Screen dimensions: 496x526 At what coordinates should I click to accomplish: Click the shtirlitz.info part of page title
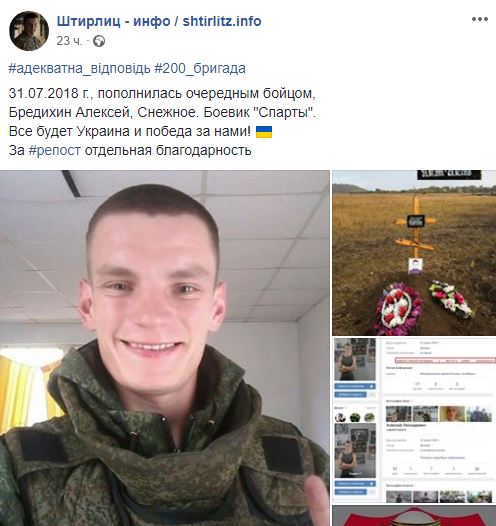222,21
